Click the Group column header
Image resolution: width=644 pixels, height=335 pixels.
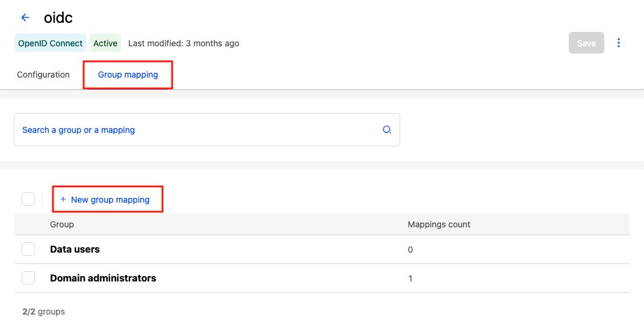point(62,224)
